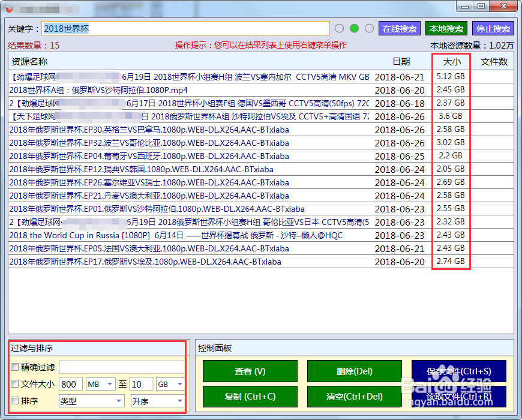Click the 2018世界杯 keyword input field
This screenshot has height=420, width=522.
[x=180, y=28]
